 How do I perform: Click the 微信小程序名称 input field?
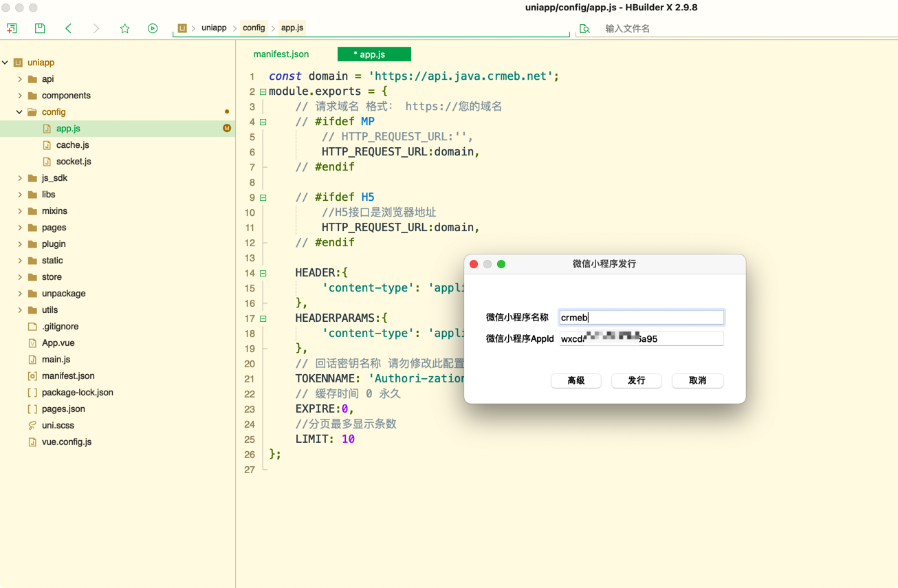coord(642,317)
